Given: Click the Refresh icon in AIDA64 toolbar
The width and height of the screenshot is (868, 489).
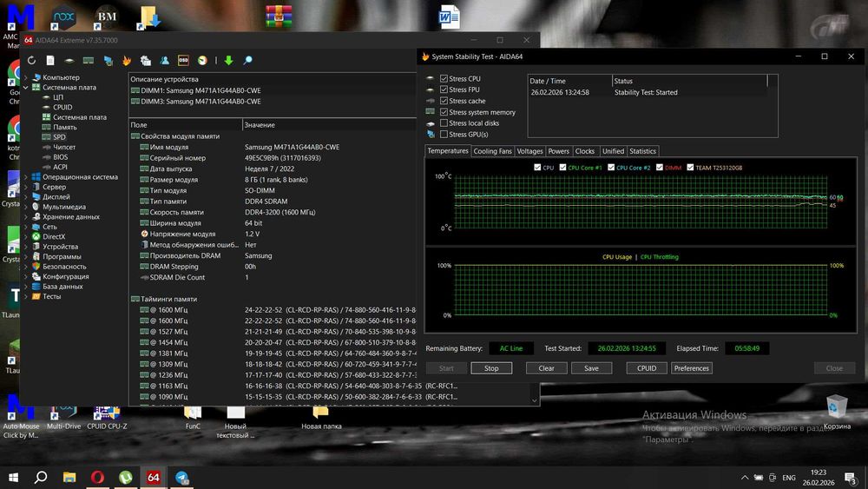Looking at the screenshot, I should click(31, 60).
